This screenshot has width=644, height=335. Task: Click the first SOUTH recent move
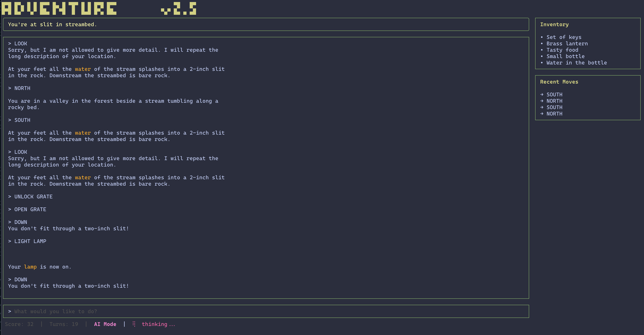(x=554, y=94)
